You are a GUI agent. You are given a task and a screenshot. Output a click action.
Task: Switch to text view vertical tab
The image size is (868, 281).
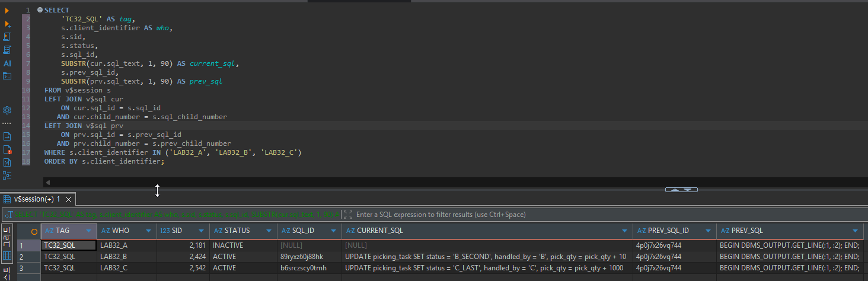tap(8, 273)
